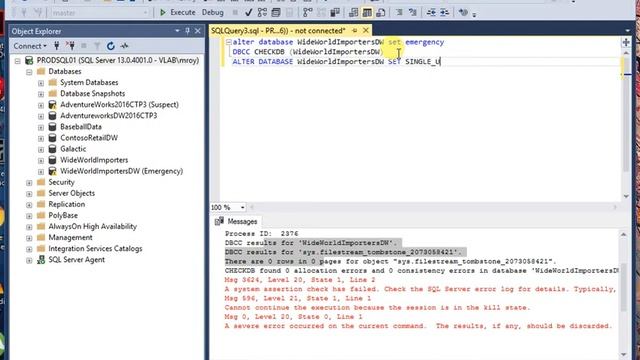Select the ContosoRetailDW database
This screenshot has height=360, width=640.
coord(89,138)
